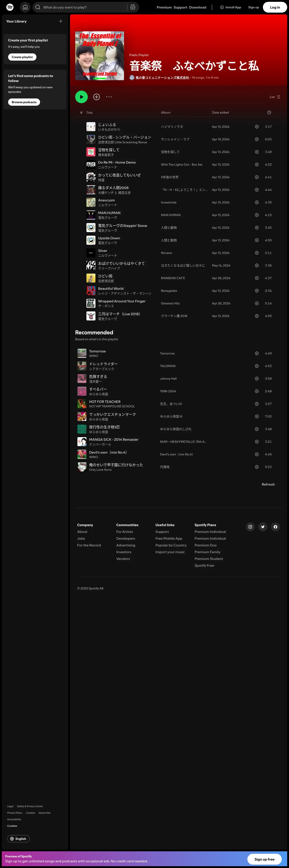Open Premium Student plan link
Viewport: 289px width, 868px height.
209,559
